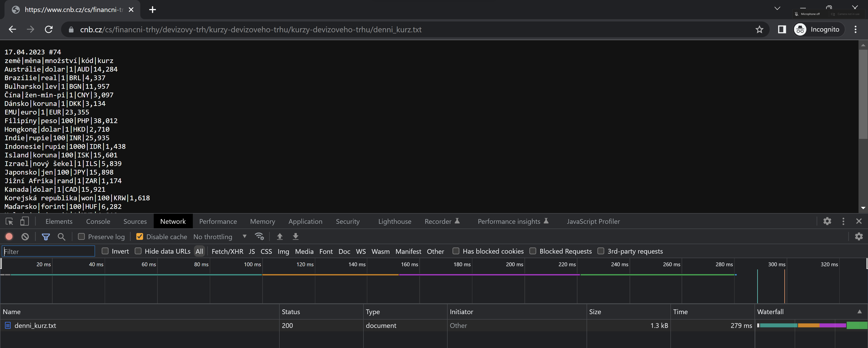Image resolution: width=868 pixels, height=348 pixels.
Task: Import a HAR file
Action: click(280, 236)
